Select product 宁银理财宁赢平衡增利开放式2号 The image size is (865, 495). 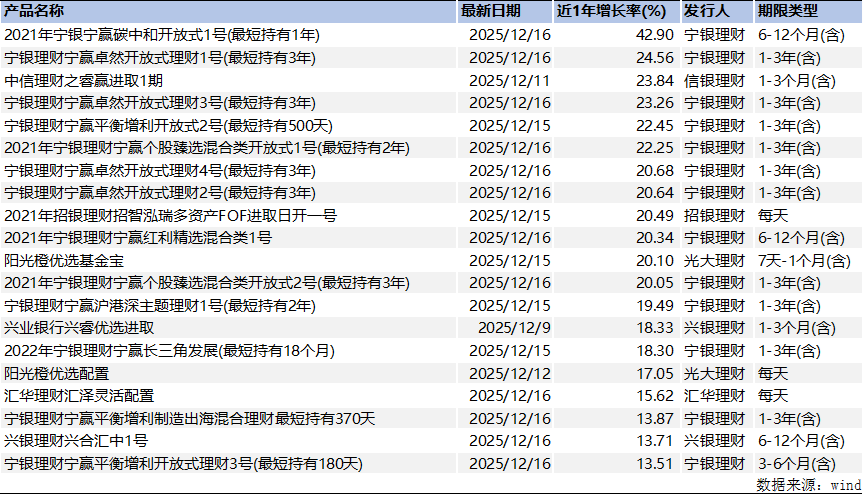point(168,126)
